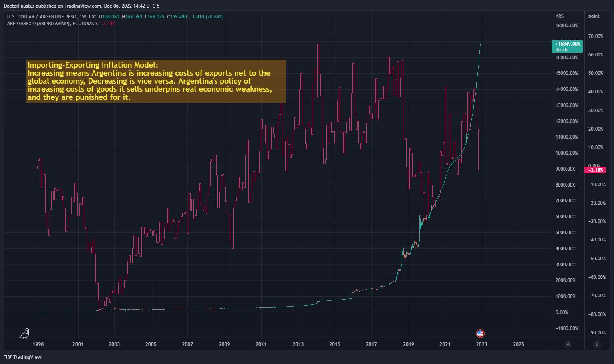Select the AREP/AREXP/(ARIPRI/ARIMP) indicator title
Screen dimensions: 614x364
52,24
